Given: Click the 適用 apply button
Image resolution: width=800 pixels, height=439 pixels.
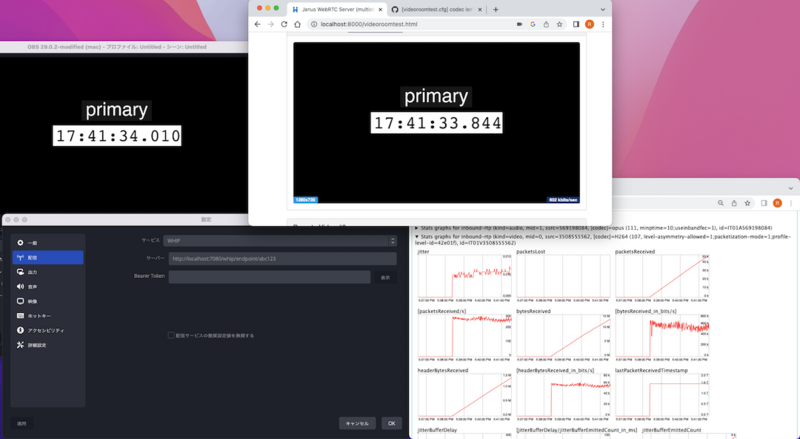Looking at the screenshot, I should [x=21, y=423].
